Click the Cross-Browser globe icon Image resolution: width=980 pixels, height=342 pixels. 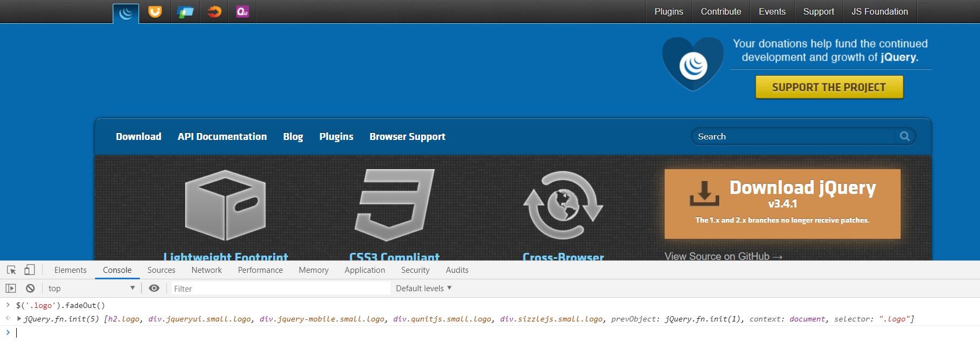click(x=563, y=205)
